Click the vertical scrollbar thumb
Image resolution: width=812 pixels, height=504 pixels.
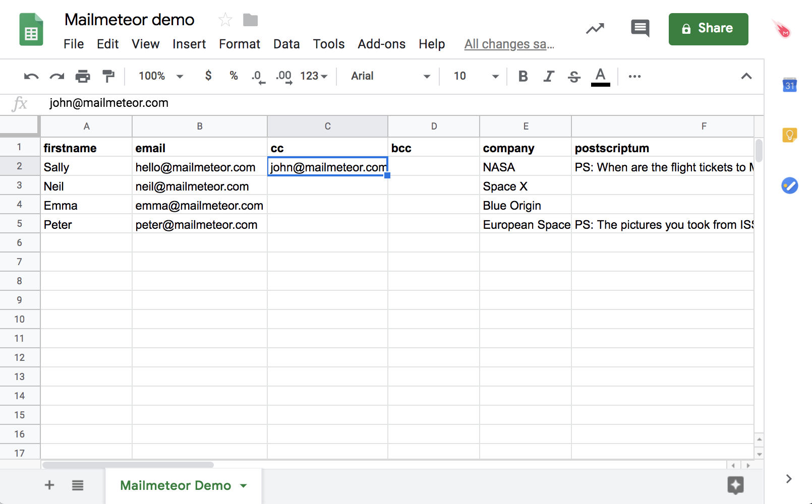tap(759, 150)
